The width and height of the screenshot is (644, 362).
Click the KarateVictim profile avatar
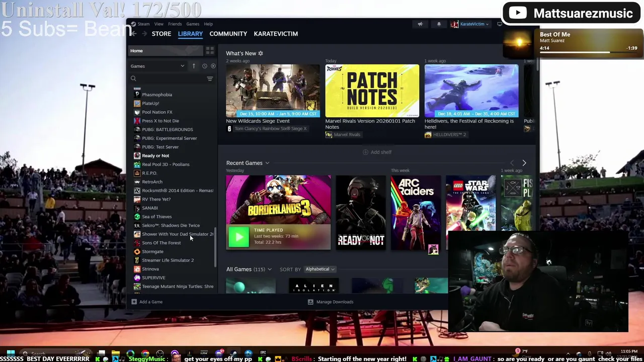click(455, 24)
